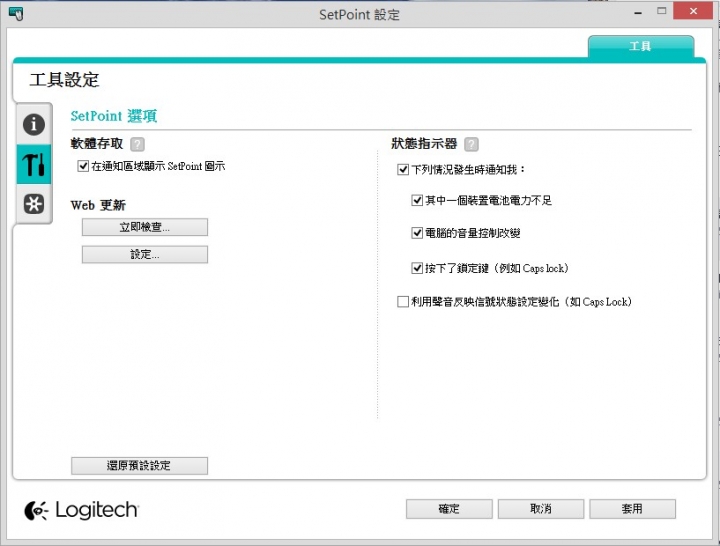Open the asterisk sidebar icon tab
This screenshot has height=546, width=720.
pyautogui.click(x=34, y=203)
